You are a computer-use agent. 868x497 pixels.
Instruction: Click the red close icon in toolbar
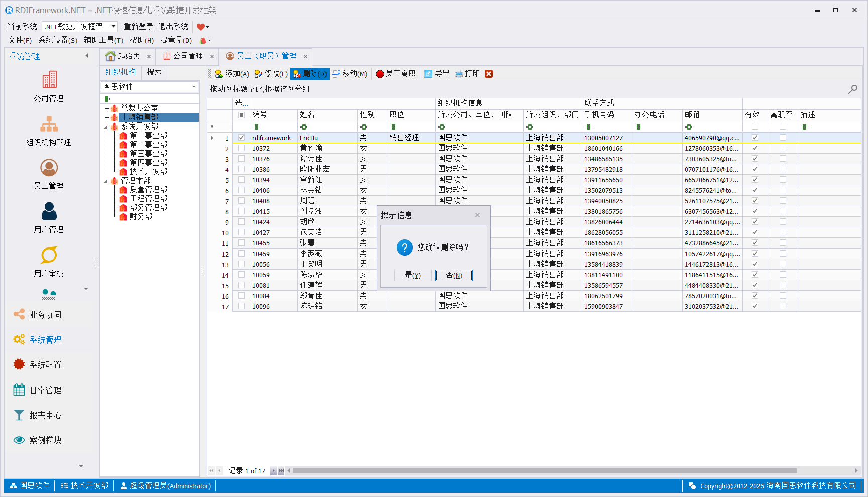tap(489, 74)
